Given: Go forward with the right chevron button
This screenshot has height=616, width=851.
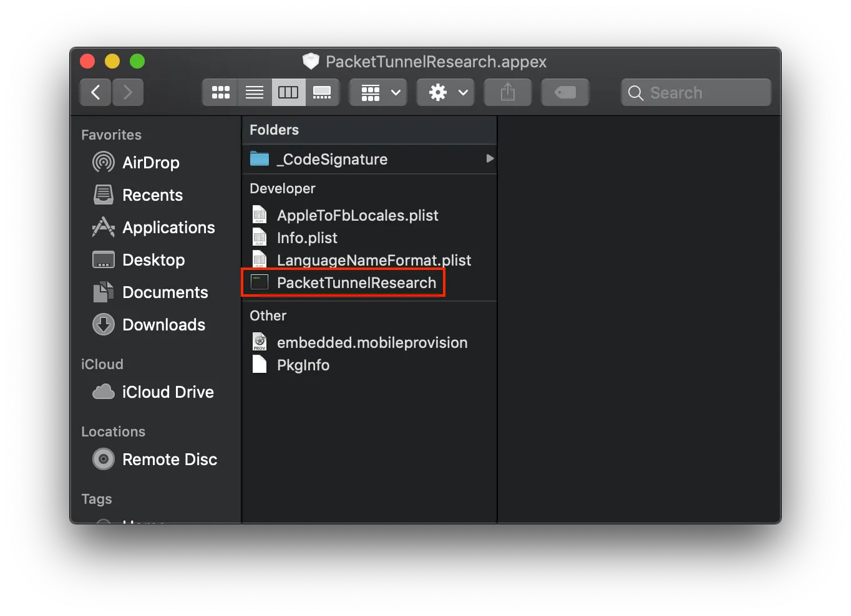Looking at the screenshot, I should click(x=128, y=92).
